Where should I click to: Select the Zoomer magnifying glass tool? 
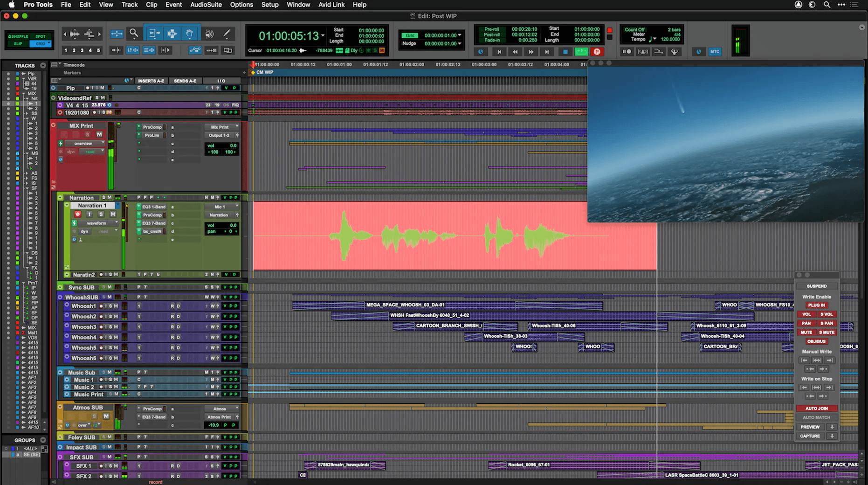coord(134,34)
